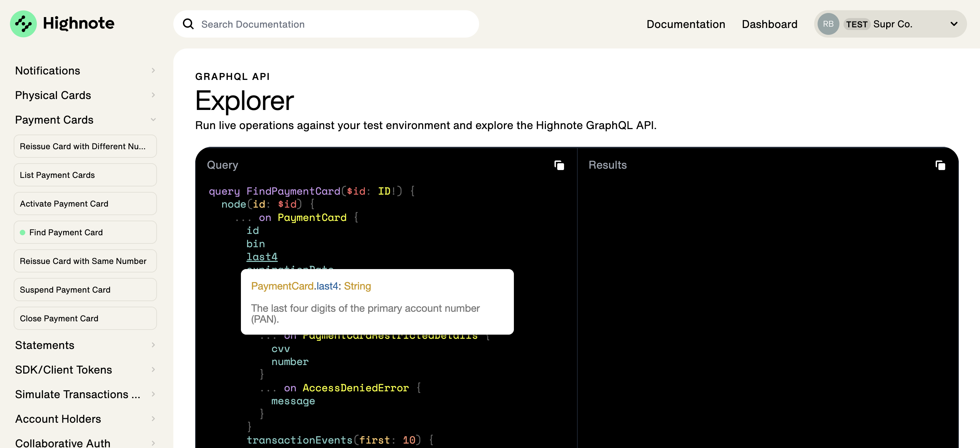980x448 pixels.
Task: Click the last4 field in query
Action: pos(262,257)
